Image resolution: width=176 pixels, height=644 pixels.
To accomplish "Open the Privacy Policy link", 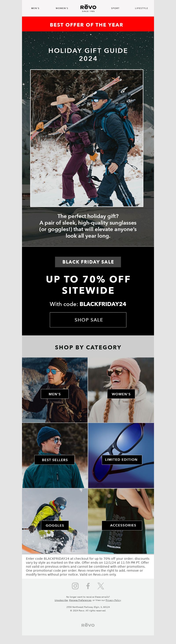I will 113,600.
